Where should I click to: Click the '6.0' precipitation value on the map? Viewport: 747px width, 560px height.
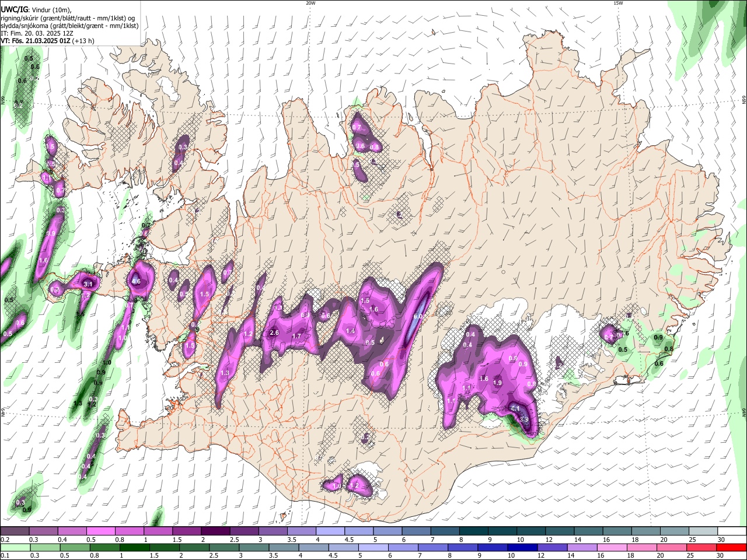point(418,316)
